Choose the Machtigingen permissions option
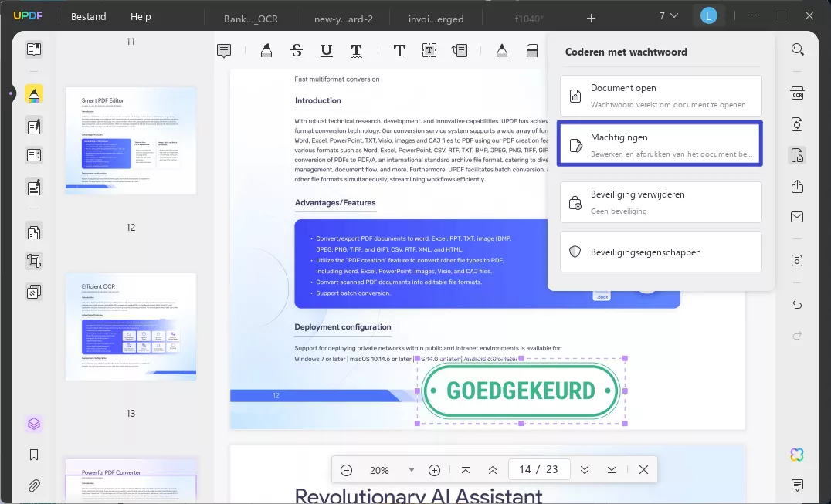 click(x=660, y=144)
